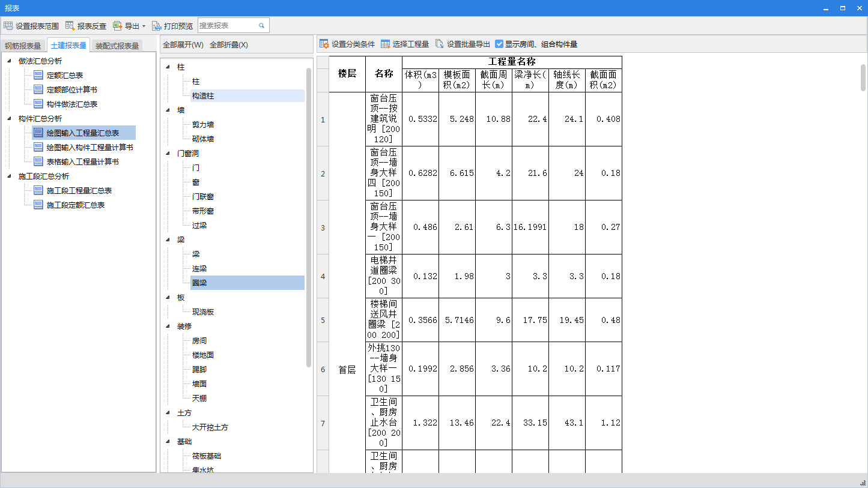Click the 梁净长(m) column header
This screenshot has width=868, height=488.
(x=530, y=80)
